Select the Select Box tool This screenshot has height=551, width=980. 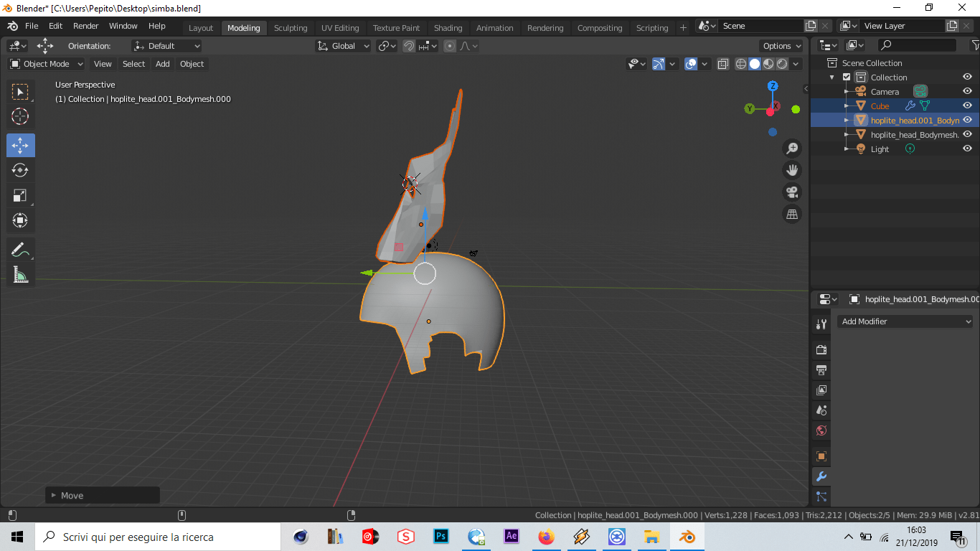[x=20, y=92]
